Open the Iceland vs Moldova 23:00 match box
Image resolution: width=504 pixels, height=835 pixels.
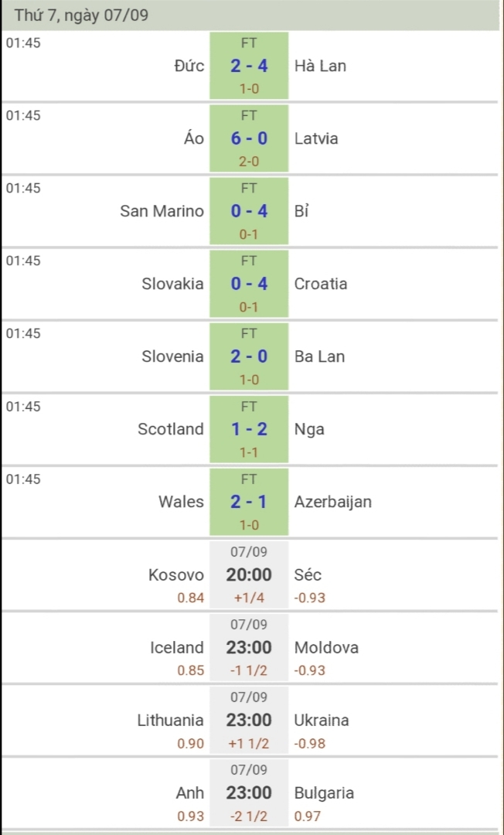click(249, 647)
